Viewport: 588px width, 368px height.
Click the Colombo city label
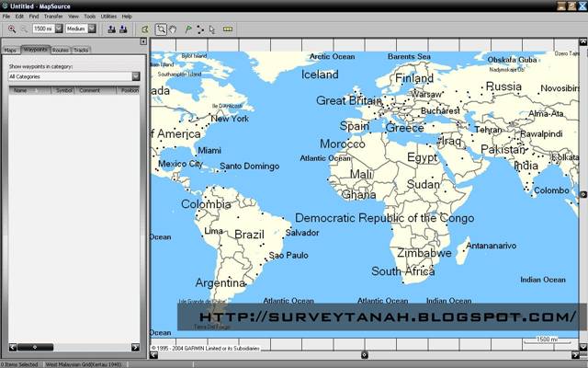point(551,190)
